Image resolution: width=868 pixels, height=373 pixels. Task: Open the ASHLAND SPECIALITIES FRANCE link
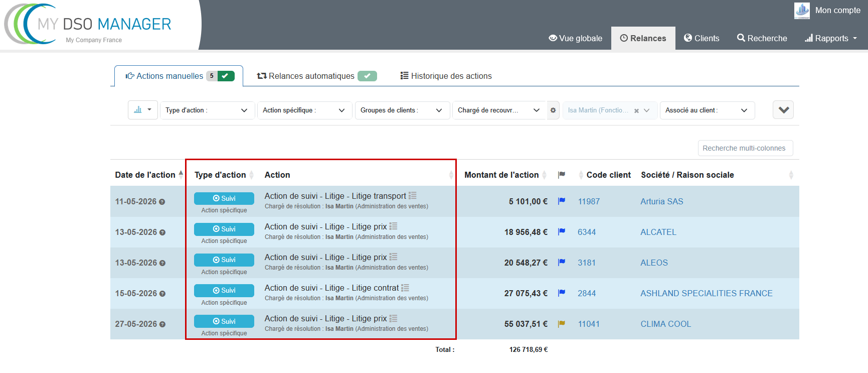(x=707, y=293)
